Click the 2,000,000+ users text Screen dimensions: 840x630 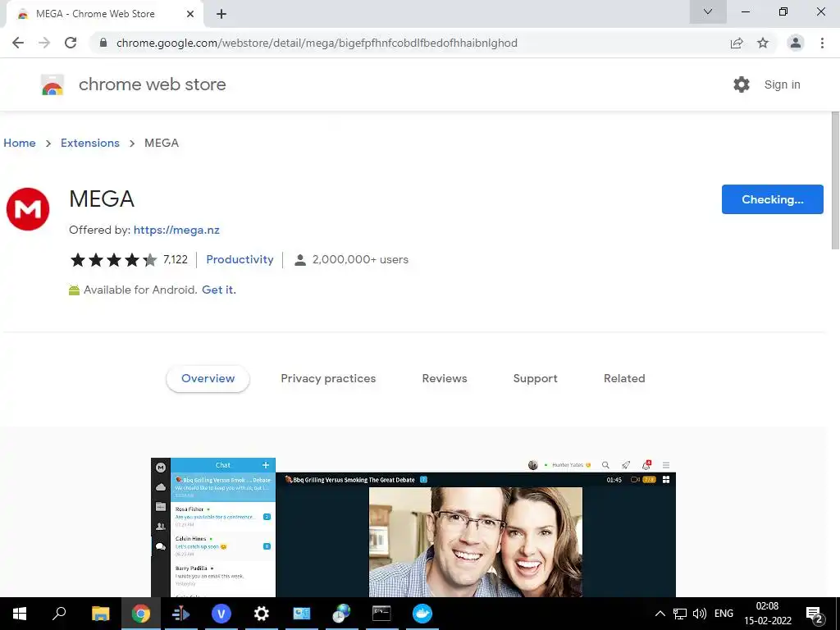[360, 259]
